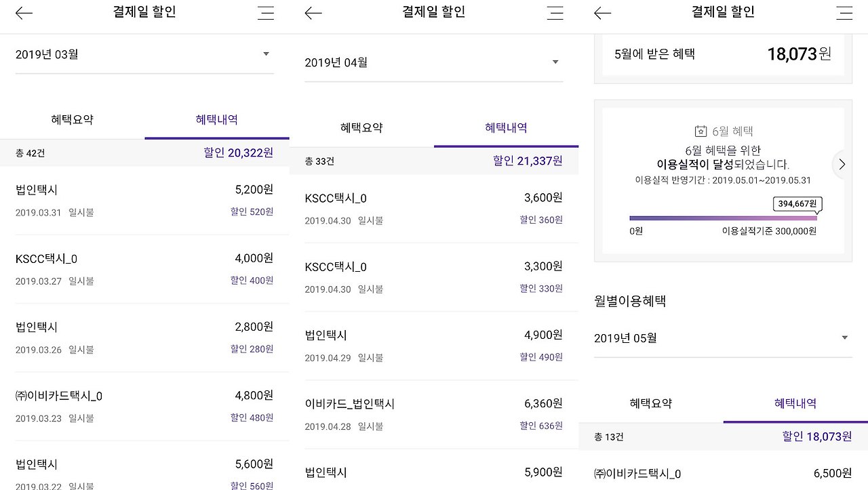Open the hamburger menu on the 5월 혜택 screen
The image size is (868, 490).
(x=845, y=13)
